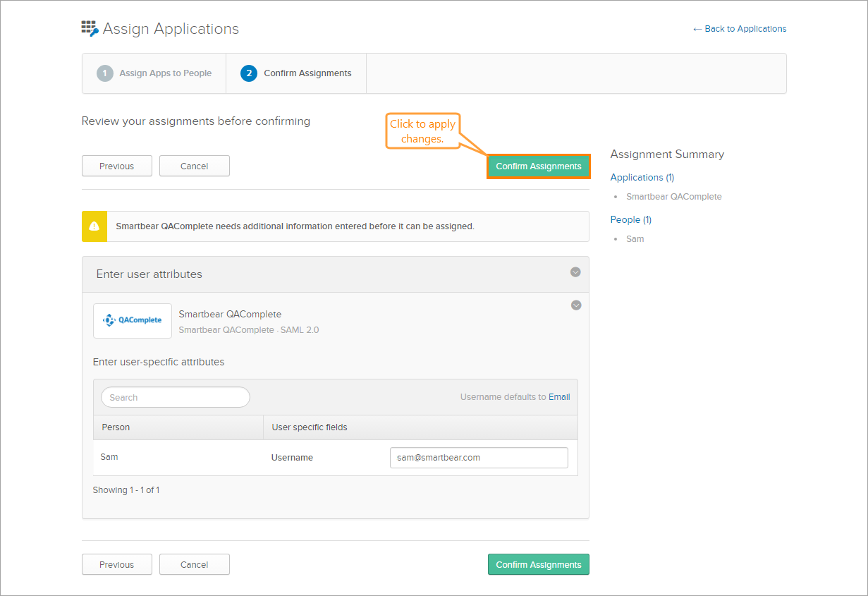Click the Assign Applications grid-key icon
868x596 pixels.
tap(90, 29)
